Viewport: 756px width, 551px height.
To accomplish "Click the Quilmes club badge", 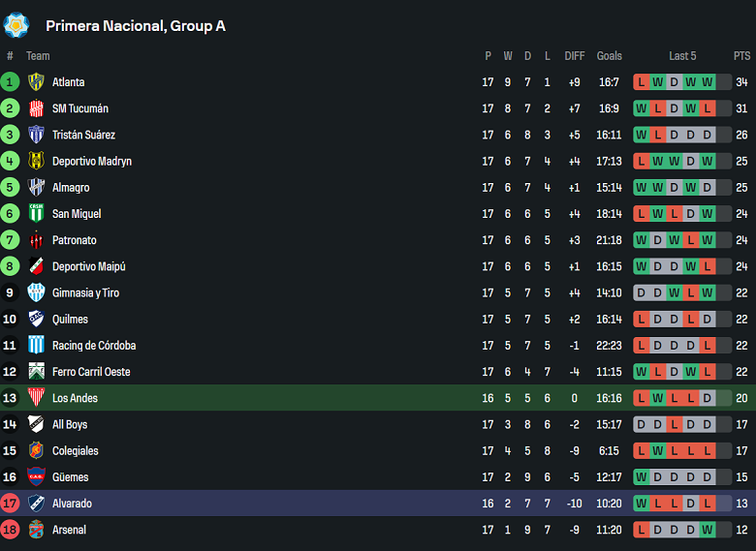I will tap(36, 320).
